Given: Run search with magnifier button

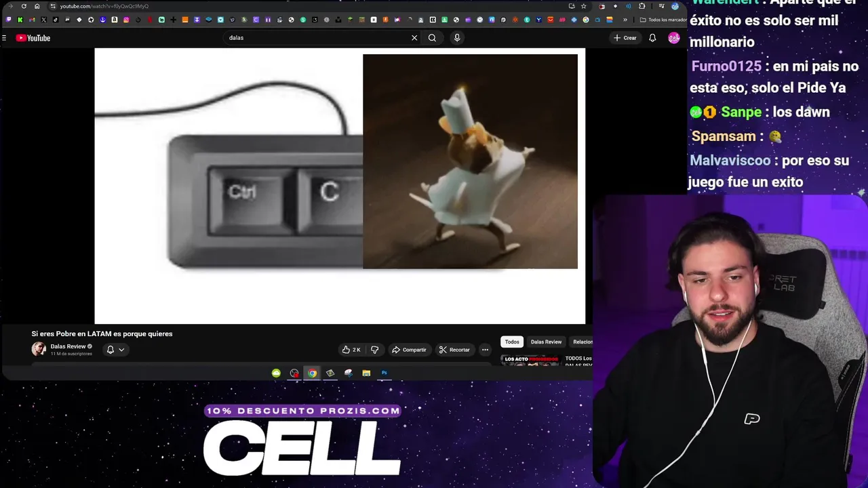Looking at the screenshot, I should pyautogui.click(x=432, y=38).
